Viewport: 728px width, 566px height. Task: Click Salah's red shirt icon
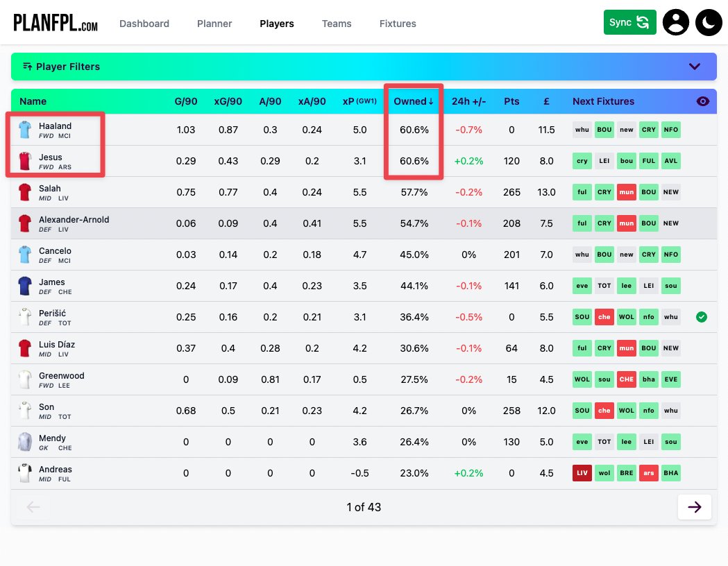tap(25, 192)
